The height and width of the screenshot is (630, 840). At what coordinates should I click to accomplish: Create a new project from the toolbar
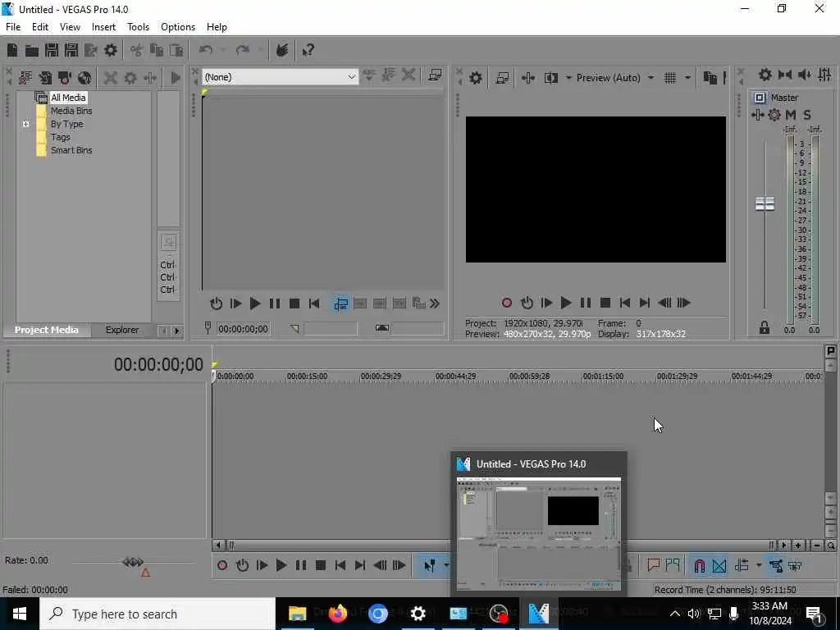(x=11, y=50)
